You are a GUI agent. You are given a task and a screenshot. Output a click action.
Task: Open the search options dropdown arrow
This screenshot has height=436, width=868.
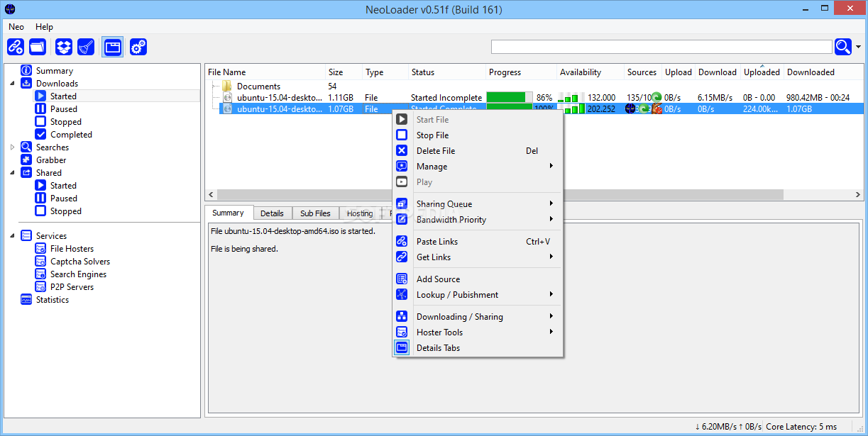[x=859, y=47]
